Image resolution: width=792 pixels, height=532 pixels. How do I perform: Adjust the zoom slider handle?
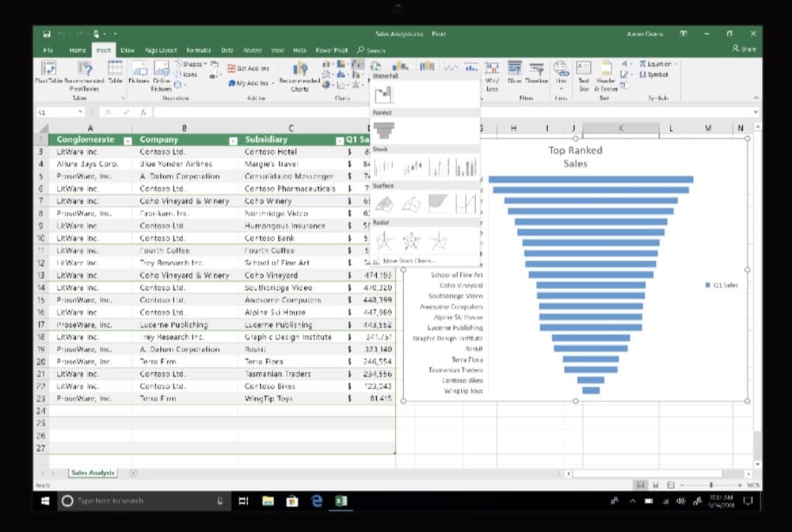click(x=710, y=485)
